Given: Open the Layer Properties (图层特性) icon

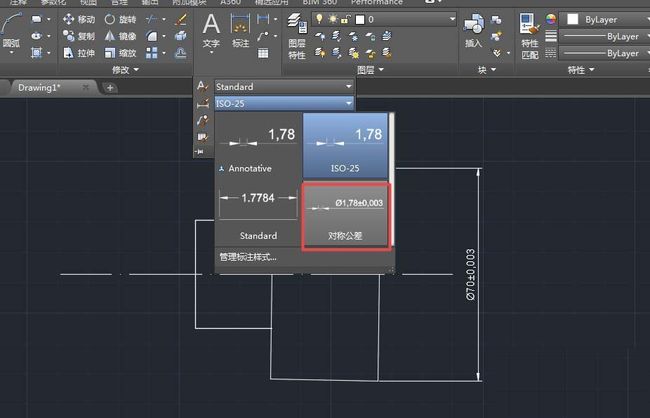Looking at the screenshot, I should click(x=297, y=36).
